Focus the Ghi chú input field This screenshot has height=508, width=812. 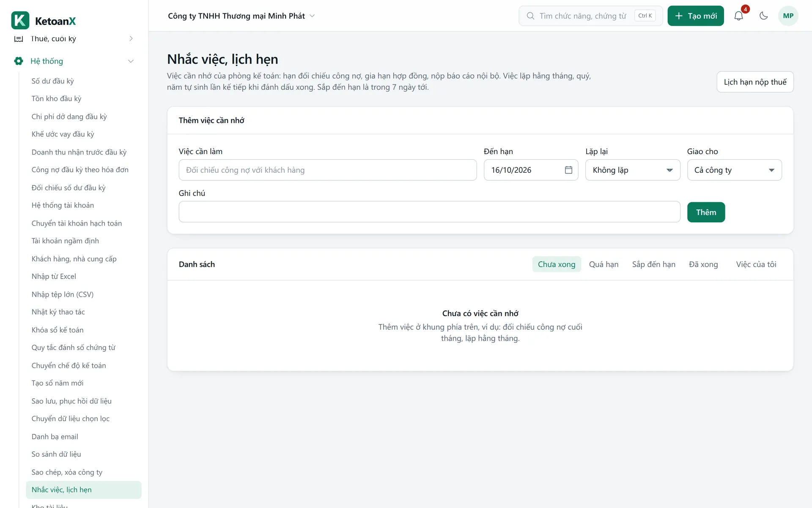point(429,212)
